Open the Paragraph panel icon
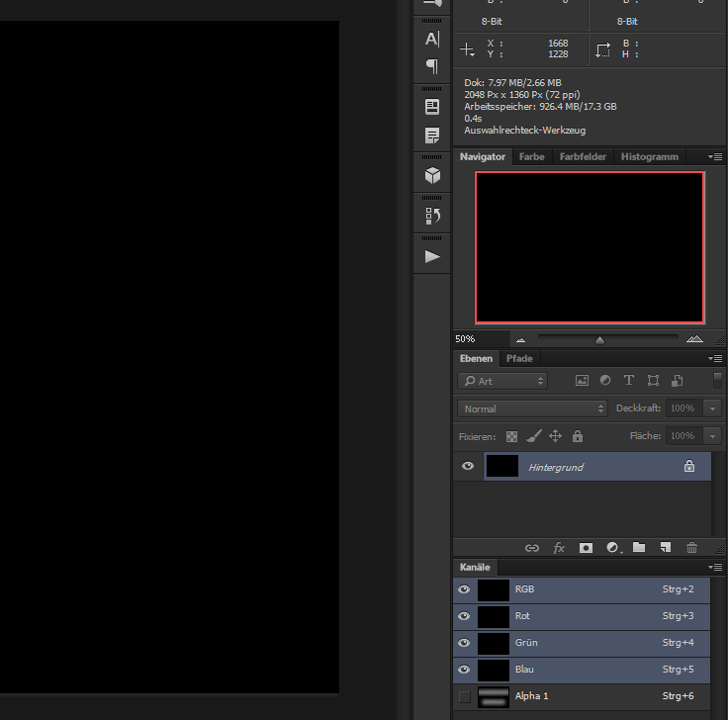Image resolution: width=728 pixels, height=720 pixels. coord(432,66)
